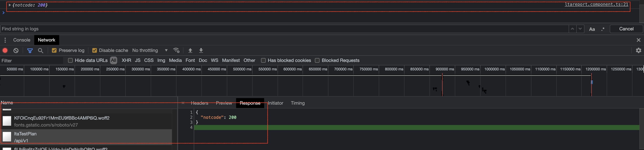
Task: Select the All filter type
Action: click(113, 61)
